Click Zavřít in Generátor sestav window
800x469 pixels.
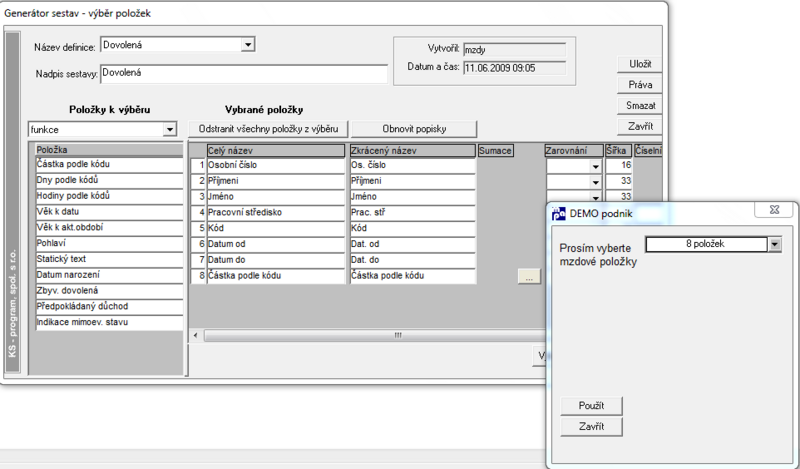point(639,127)
